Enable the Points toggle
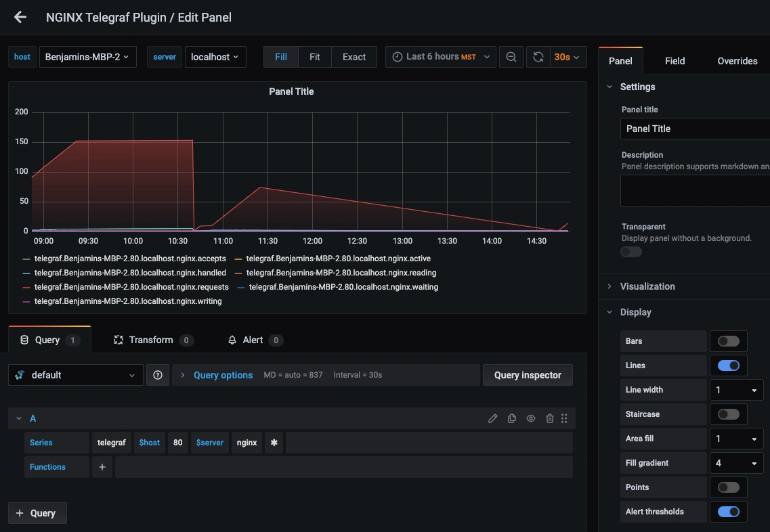 pyautogui.click(x=728, y=487)
